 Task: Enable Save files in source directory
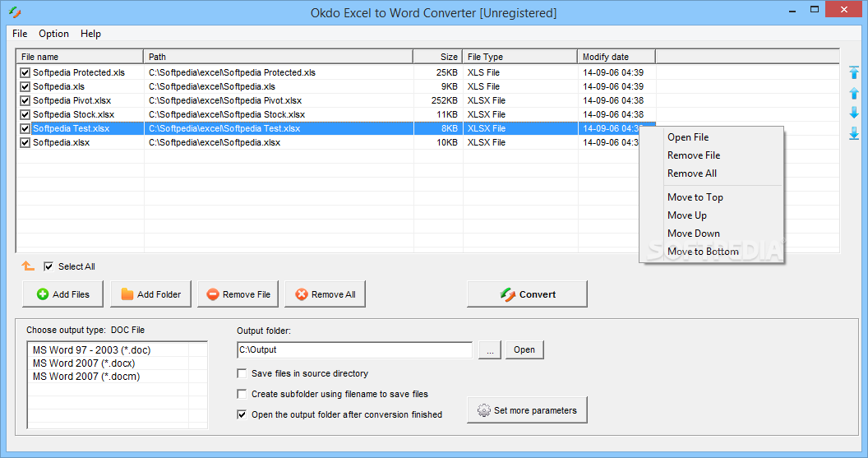tap(242, 373)
